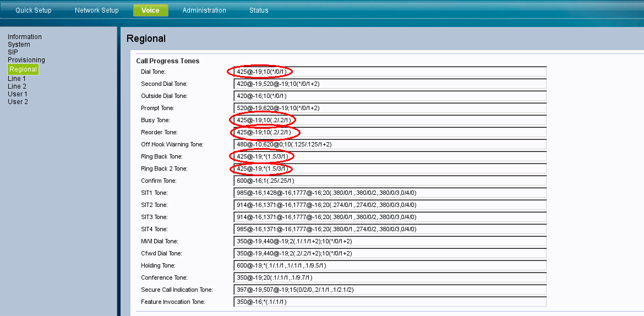This screenshot has height=316, width=644.
Task: Focus the Busy Tone text field
Action: [390, 121]
